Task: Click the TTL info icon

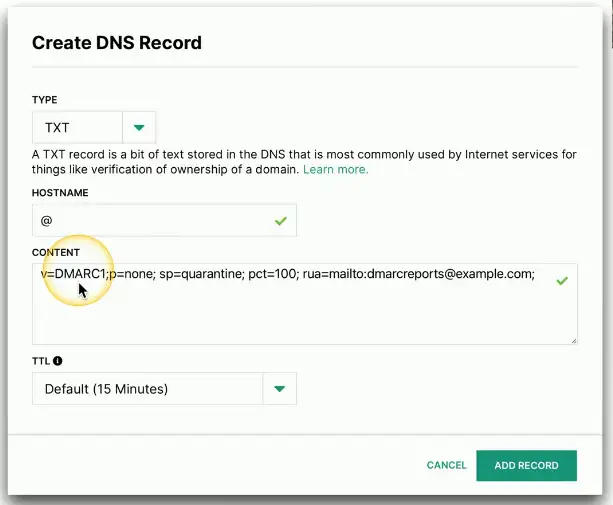Action: click(x=58, y=361)
